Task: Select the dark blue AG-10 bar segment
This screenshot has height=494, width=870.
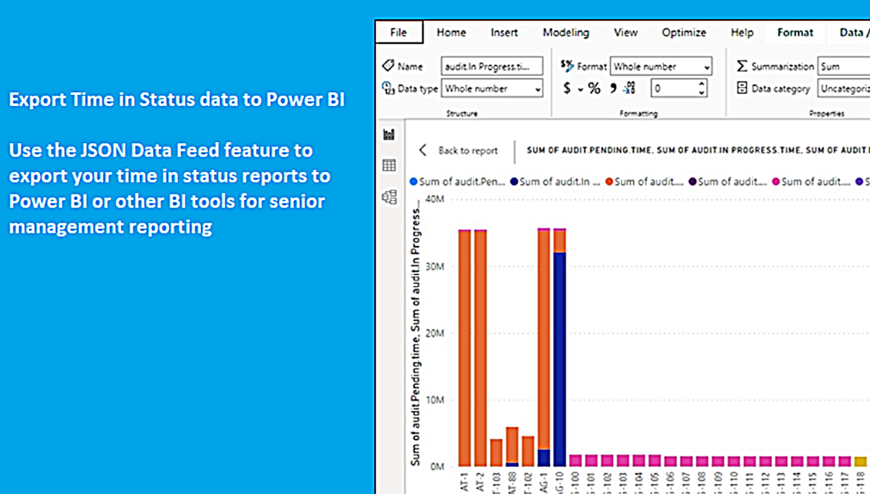Action: (559, 359)
